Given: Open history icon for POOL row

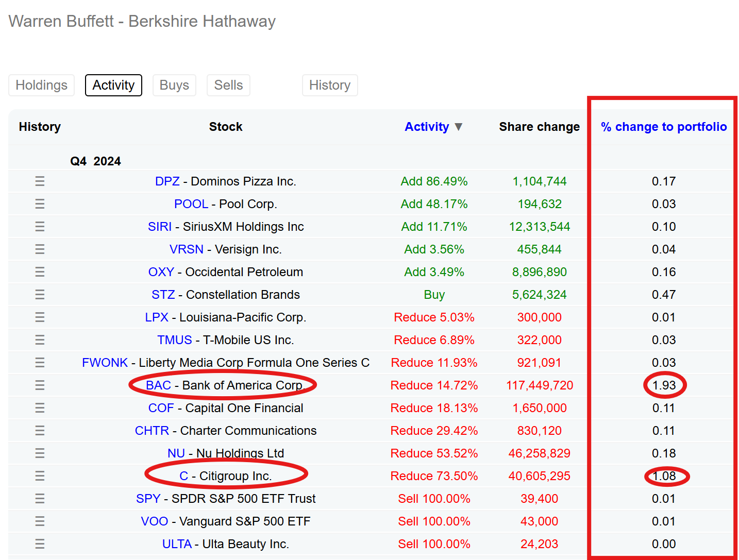Looking at the screenshot, I should pyautogui.click(x=40, y=204).
